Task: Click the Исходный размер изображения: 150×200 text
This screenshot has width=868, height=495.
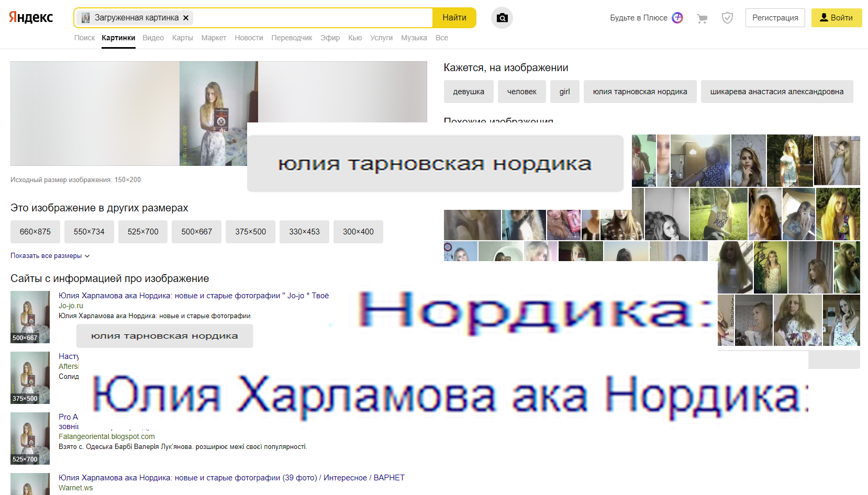Action: pos(75,180)
